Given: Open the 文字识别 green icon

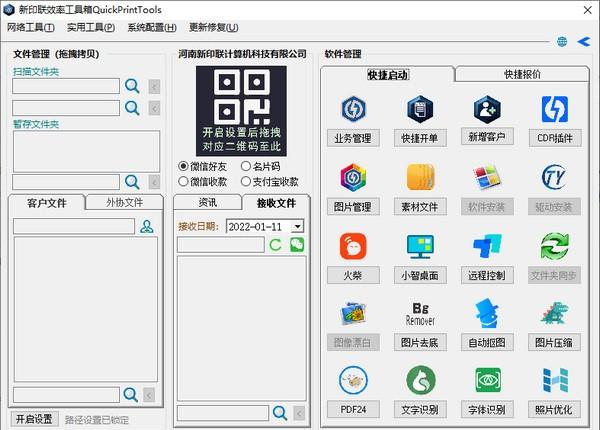Looking at the screenshot, I should (x=420, y=380).
